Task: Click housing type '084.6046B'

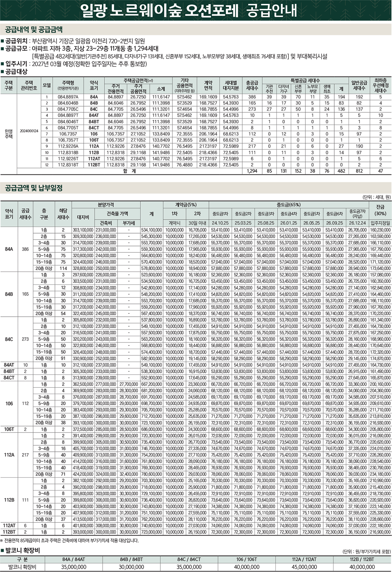Action: click(68, 103)
